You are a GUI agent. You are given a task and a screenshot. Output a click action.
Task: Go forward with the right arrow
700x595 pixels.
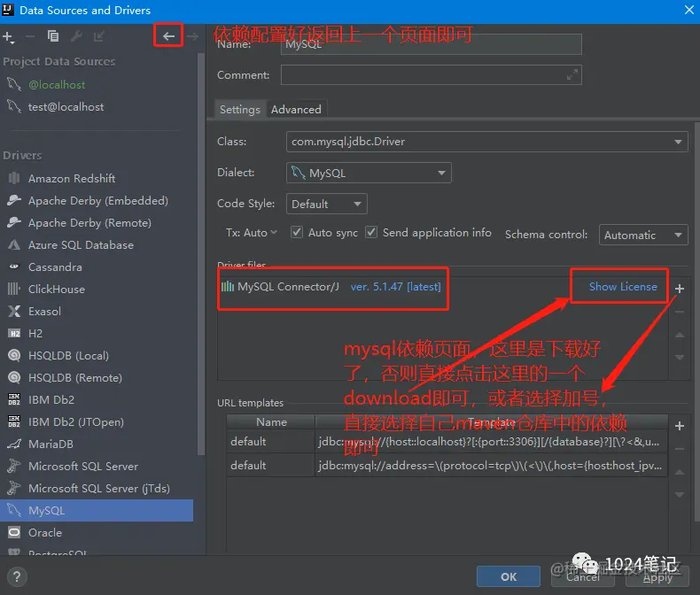[x=192, y=36]
